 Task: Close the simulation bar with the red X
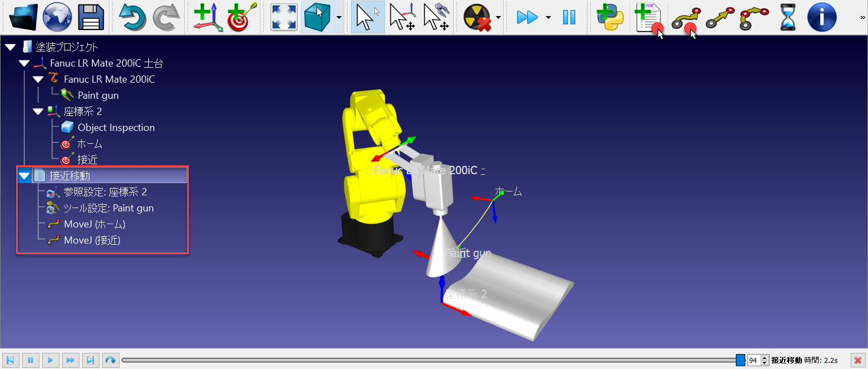point(858,360)
